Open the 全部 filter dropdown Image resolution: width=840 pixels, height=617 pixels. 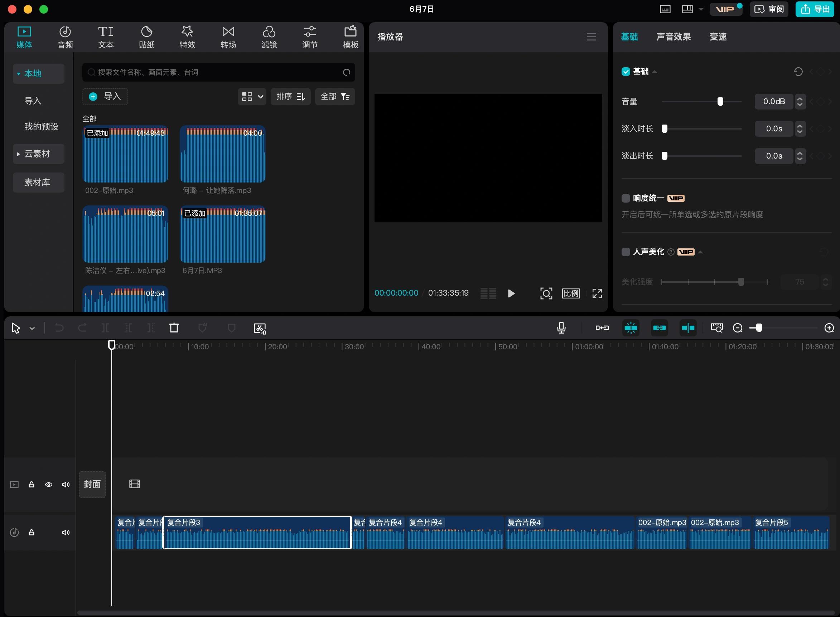tap(335, 97)
